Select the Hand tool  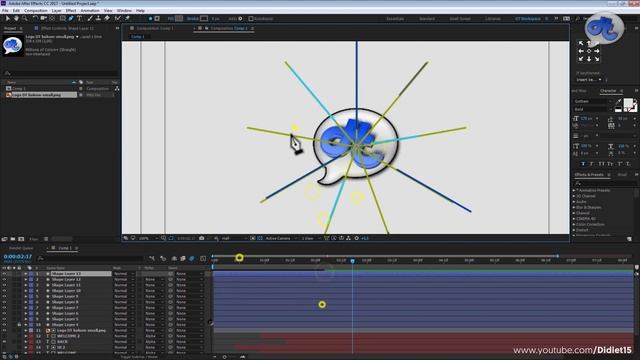[16, 18]
